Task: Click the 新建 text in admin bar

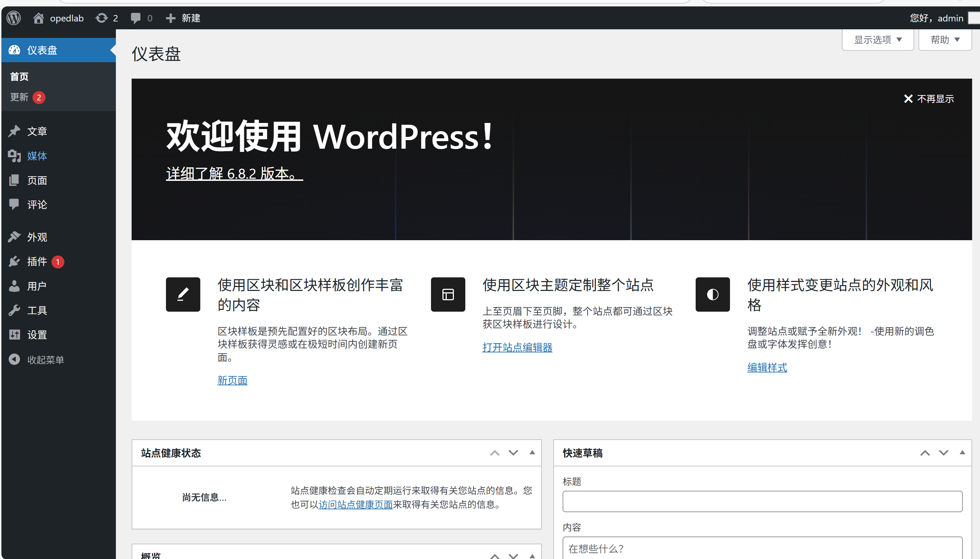Action: [191, 18]
